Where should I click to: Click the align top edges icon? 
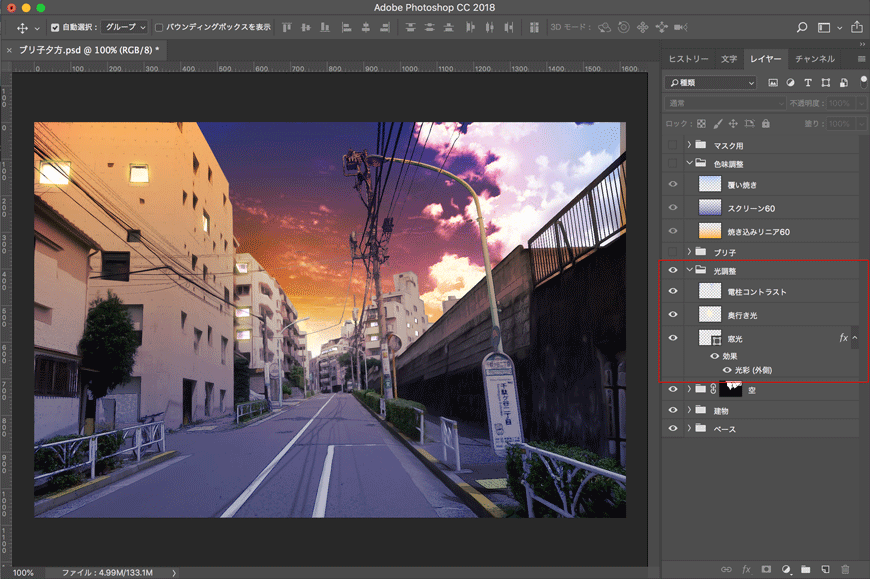[x=287, y=27]
